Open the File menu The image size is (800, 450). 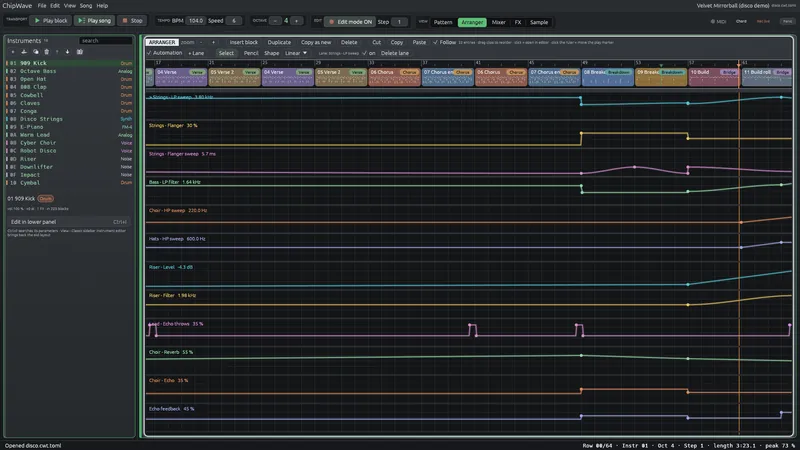[x=42, y=6]
